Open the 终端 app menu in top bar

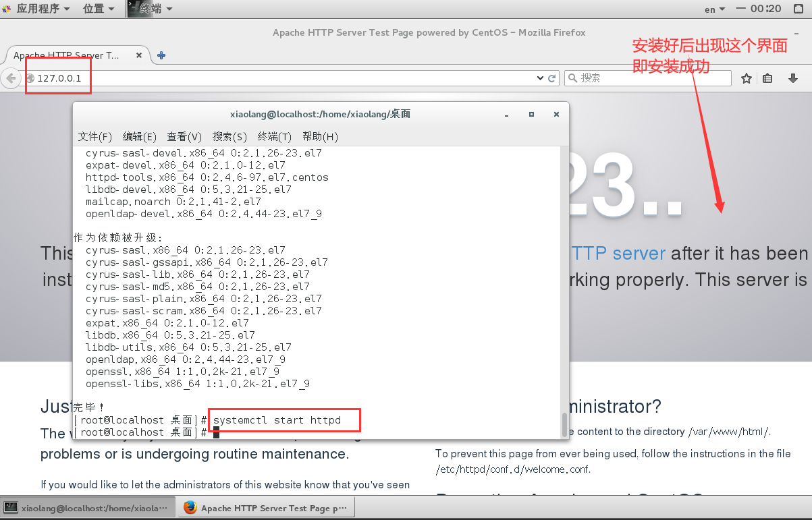(149, 9)
